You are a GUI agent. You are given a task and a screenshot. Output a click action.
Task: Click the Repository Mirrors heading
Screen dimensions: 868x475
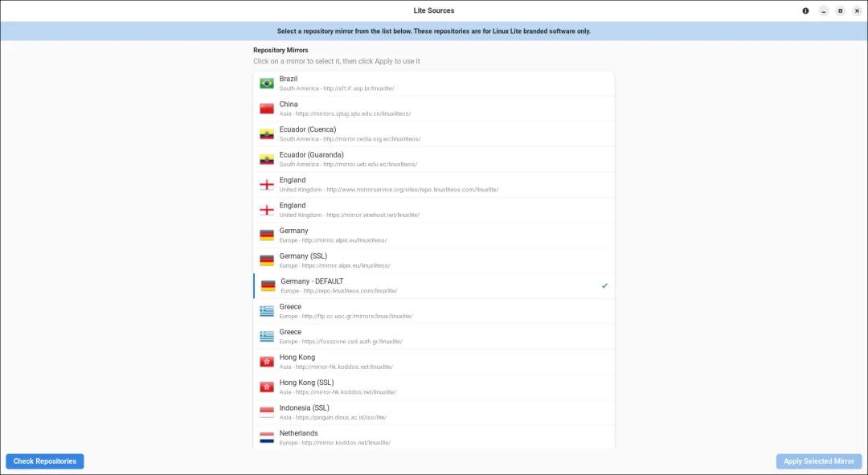coord(280,50)
